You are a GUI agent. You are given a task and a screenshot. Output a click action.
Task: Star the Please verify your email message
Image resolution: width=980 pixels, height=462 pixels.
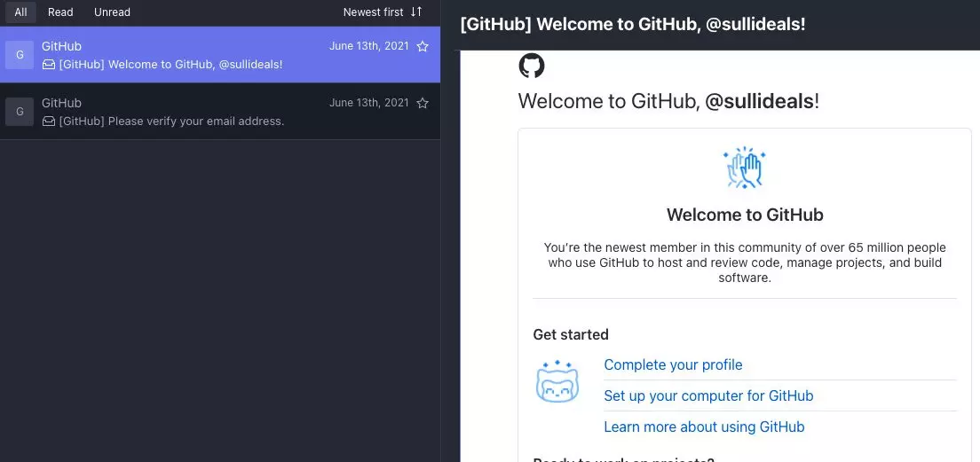tap(423, 103)
